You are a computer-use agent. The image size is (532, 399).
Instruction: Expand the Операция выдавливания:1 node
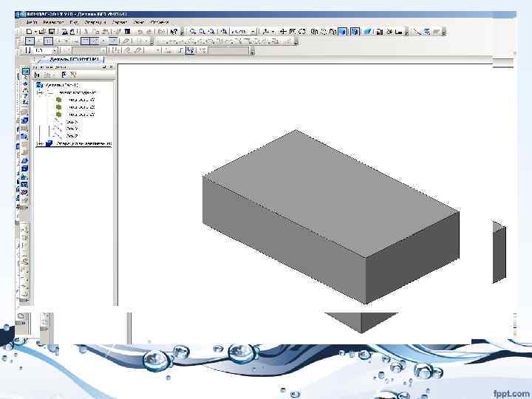[39, 143]
